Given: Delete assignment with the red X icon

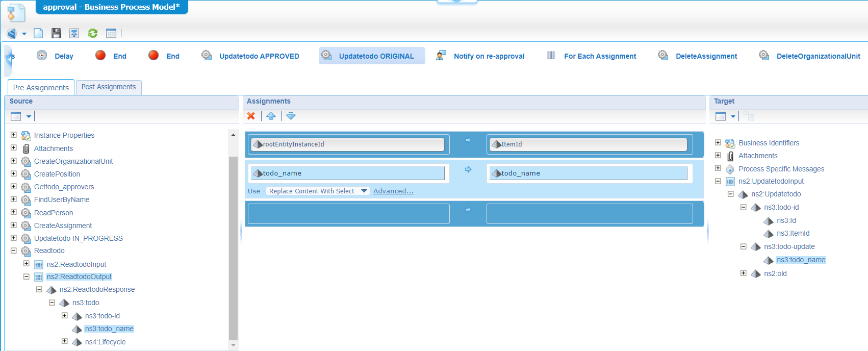Looking at the screenshot, I should pos(251,116).
